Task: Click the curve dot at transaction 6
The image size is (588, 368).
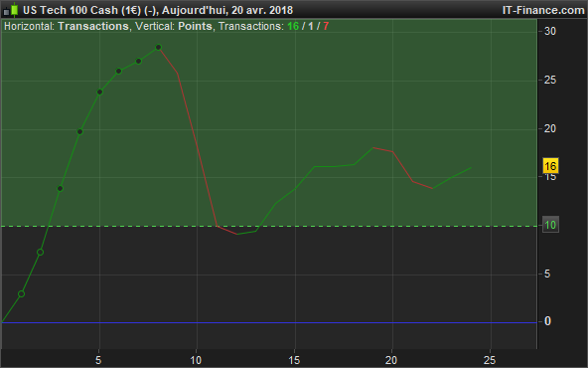Action: pos(119,71)
